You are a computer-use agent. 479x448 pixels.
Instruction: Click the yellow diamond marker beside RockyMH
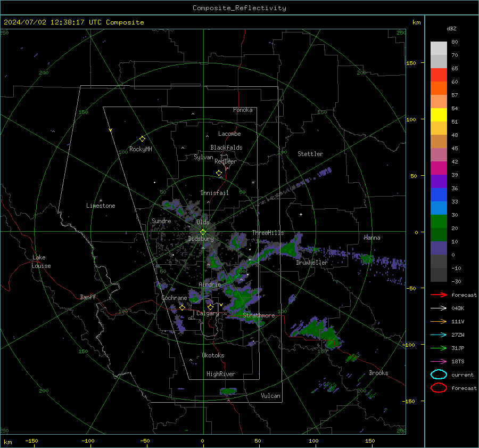[x=142, y=139]
